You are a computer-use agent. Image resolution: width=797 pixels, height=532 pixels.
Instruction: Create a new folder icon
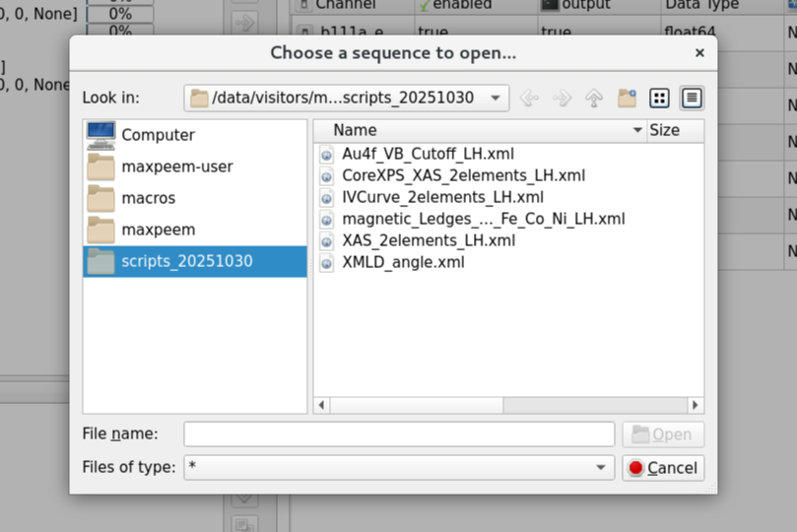pyautogui.click(x=627, y=98)
